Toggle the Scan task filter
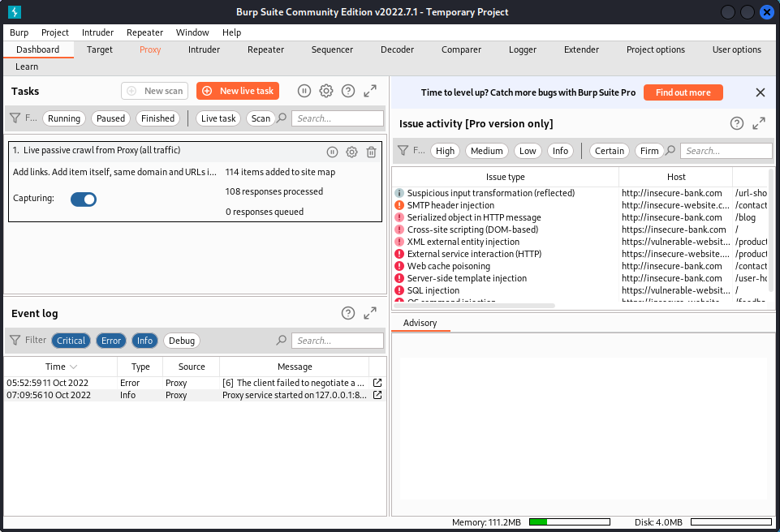The height and width of the screenshot is (532, 780). 261,118
